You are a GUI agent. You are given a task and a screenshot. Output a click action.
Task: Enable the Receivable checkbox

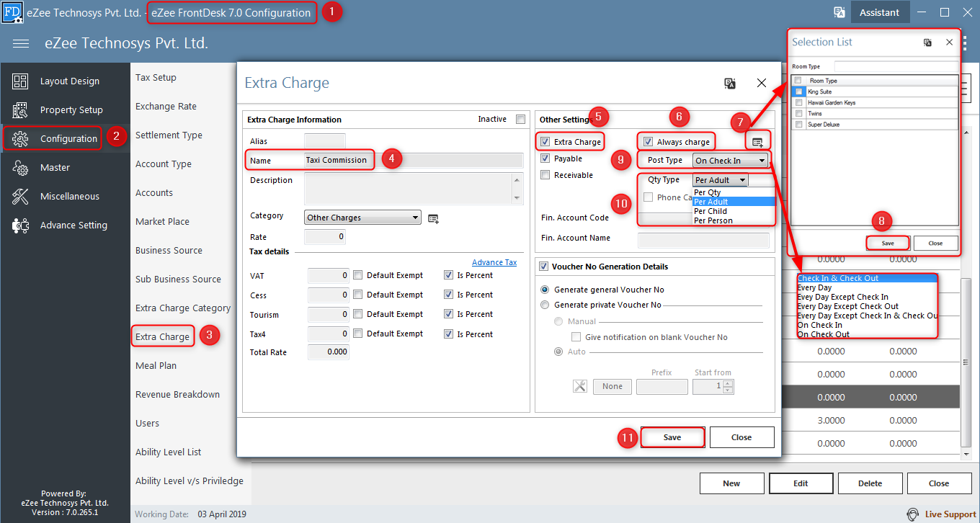(545, 175)
